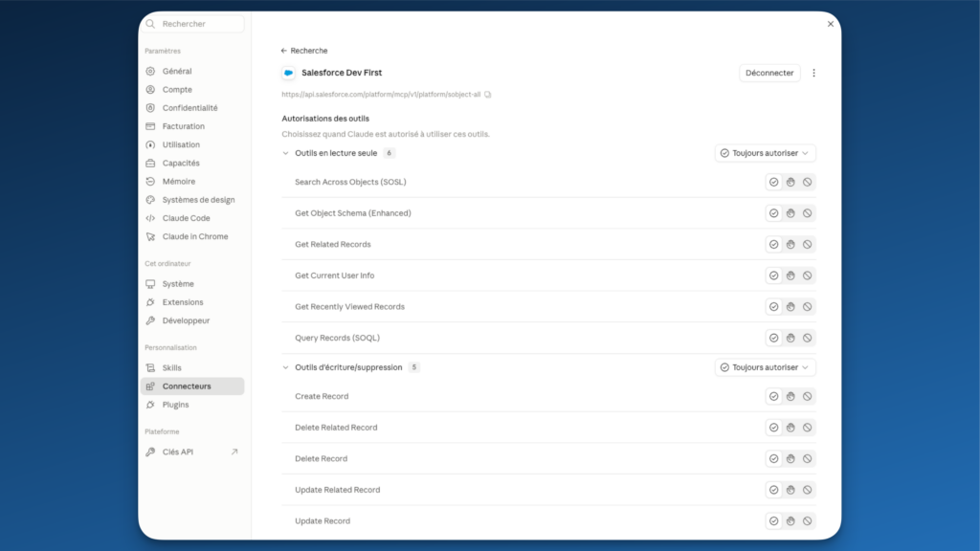Always allow Get Current User Info
This screenshot has height=551, width=980.
(773, 275)
